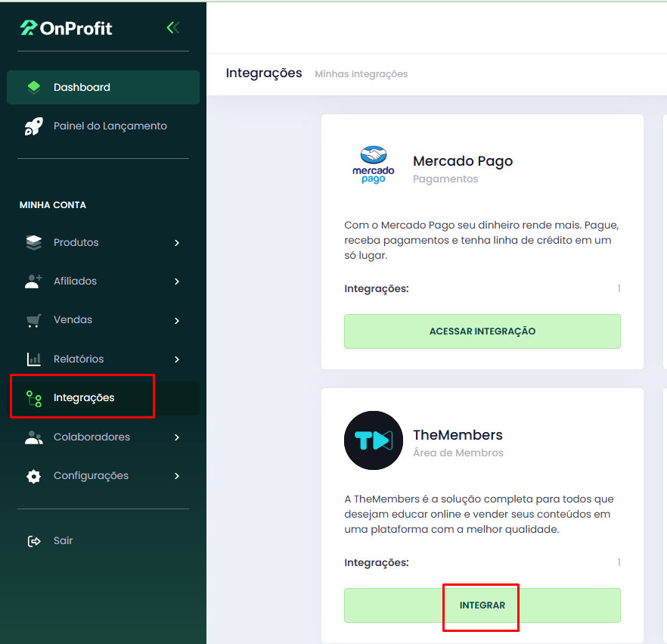Click the Relatórios bar chart icon
Image resolution: width=667 pixels, height=644 pixels.
point(33,359)
